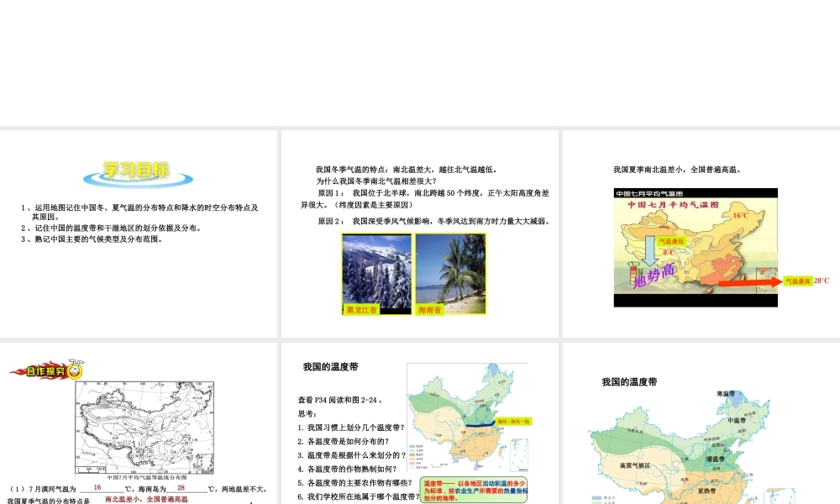Click the line 我国夏季南北温差小，全国普遍高温
Screen dimensions: 840x504
click(678, 169)
